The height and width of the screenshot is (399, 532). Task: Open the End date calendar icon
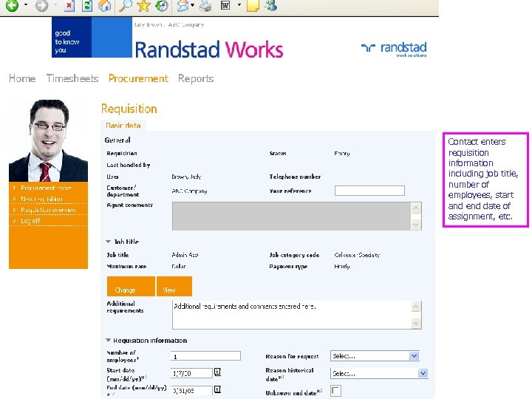(217, 389)
